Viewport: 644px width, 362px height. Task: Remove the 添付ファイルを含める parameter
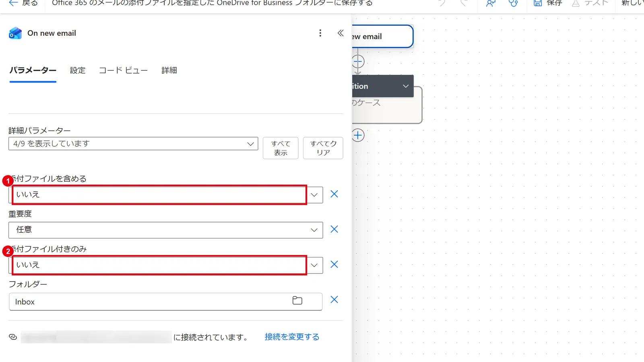334,194
